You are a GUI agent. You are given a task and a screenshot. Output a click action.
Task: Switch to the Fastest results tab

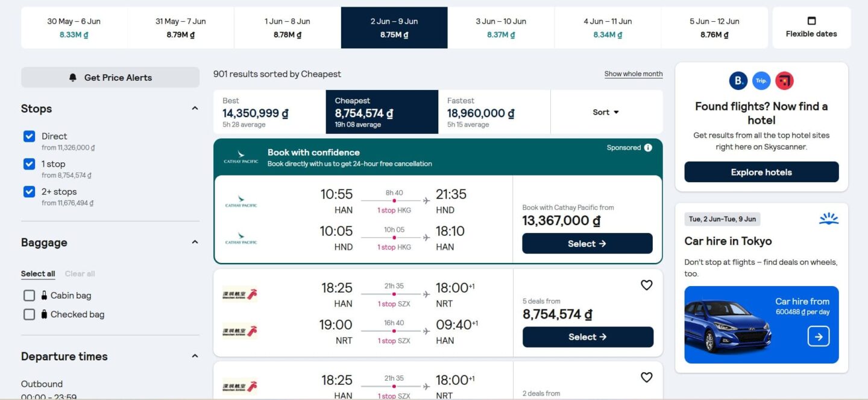click(x=494, y=112)
